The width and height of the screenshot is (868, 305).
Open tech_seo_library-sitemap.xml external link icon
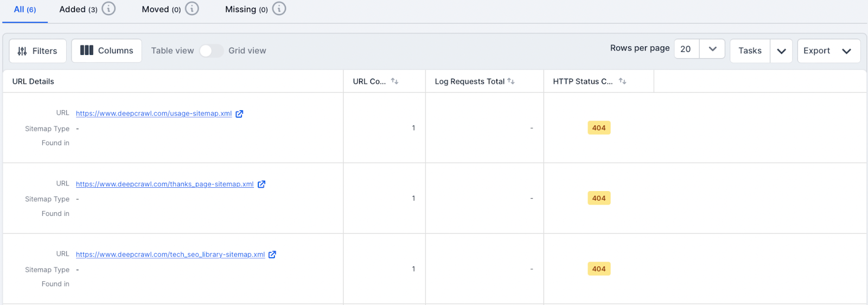(x=272, y=255)
